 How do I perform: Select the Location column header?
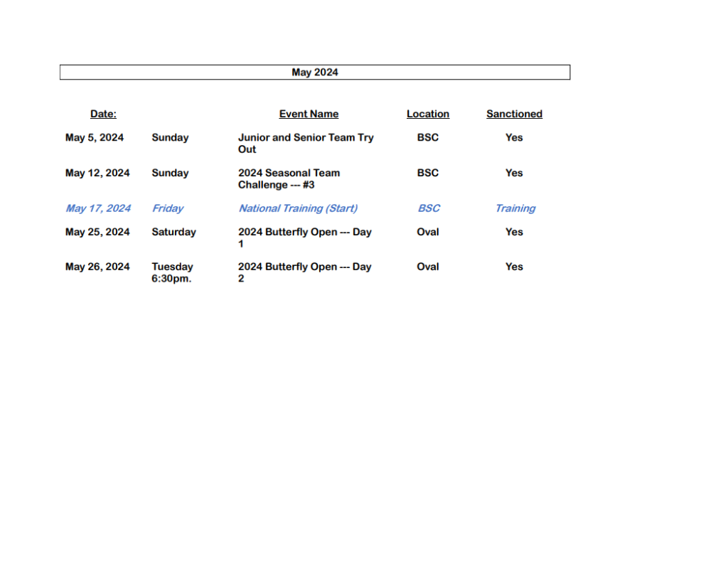[427, 114]
